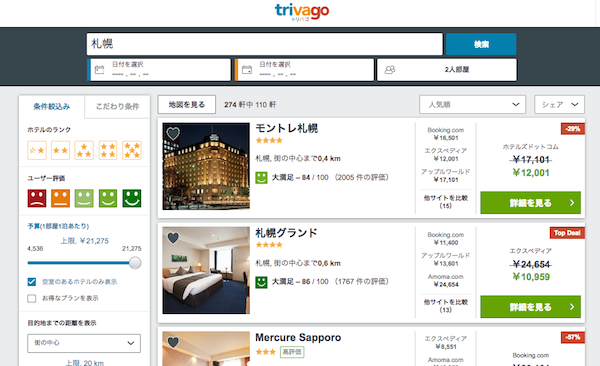Filter by light green smile rating

[x=84, y=198]
